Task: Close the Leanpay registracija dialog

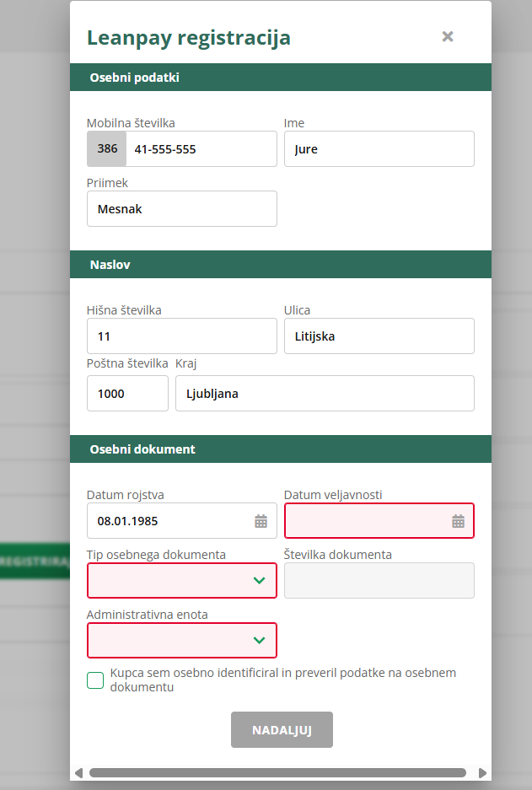Action: 448,36
